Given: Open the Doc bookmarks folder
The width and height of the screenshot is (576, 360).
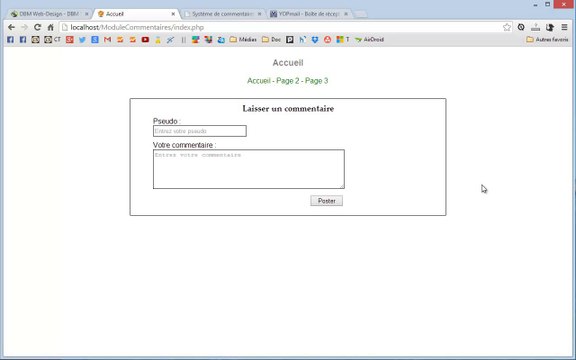Looking at the screenshot, I should pos(271,39).
